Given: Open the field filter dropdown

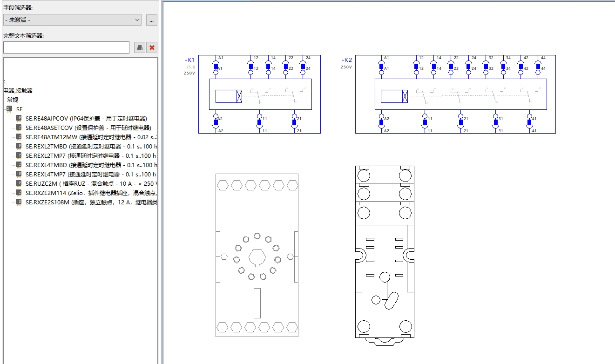Looking at the screenshot, I should point(72,20).
